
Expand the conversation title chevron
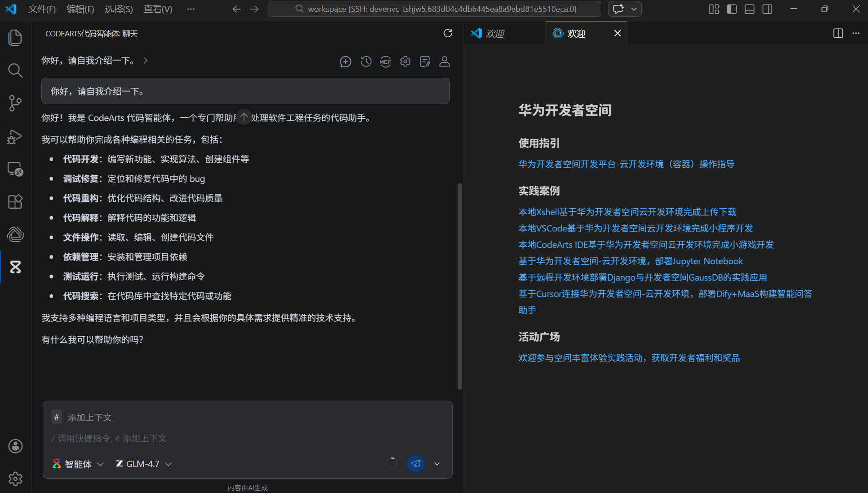(x=145, y=60)
